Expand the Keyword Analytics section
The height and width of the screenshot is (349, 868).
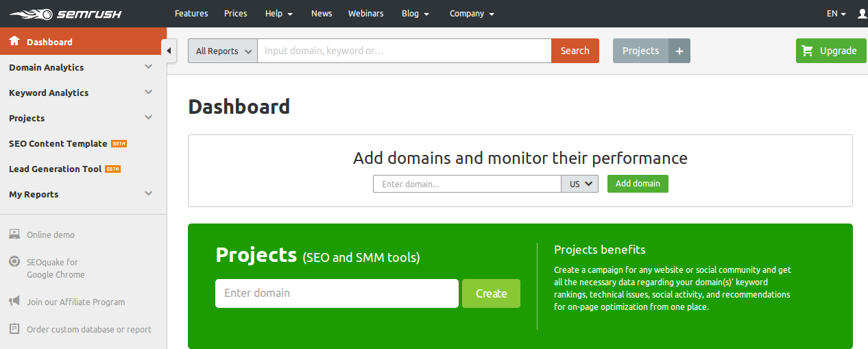(149, 93)
